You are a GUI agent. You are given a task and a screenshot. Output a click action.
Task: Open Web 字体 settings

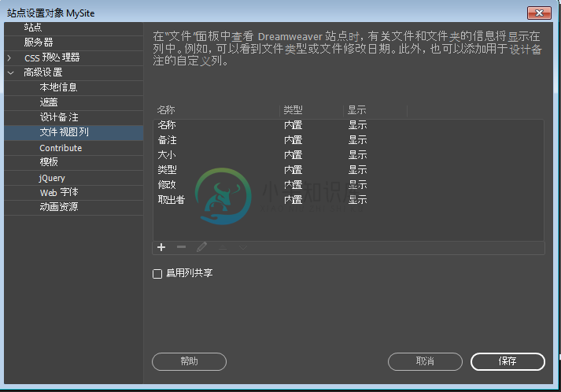tap(74, 193)
